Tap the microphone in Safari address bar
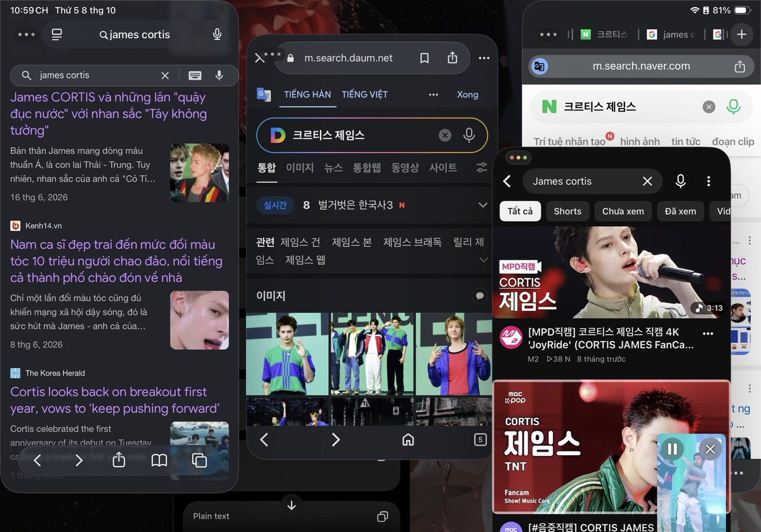The image size is (761, 532). point(217,34)
